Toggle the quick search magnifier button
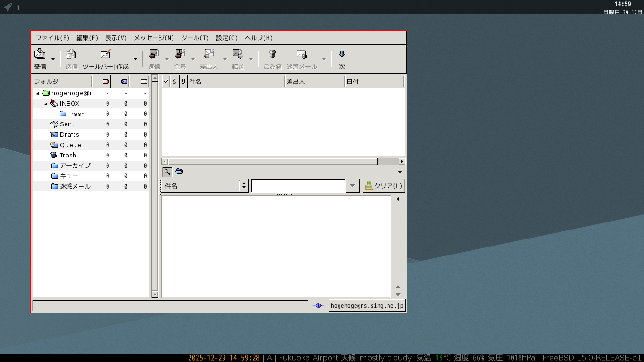The width and height of the screenshot is (644, 362). click(x=167, y=172)
